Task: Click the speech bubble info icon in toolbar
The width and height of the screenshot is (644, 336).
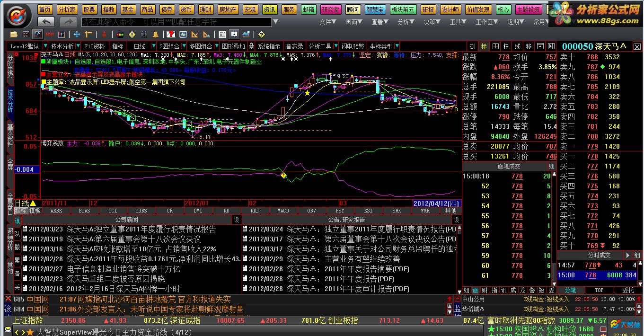Action: pos(234,35)
